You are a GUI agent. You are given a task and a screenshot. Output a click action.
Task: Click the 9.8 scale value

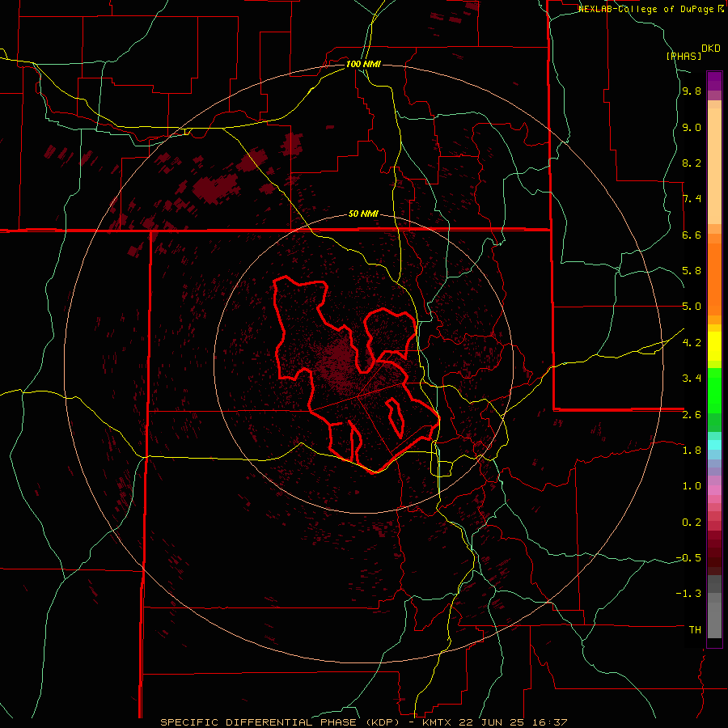[x=692, y=91]
